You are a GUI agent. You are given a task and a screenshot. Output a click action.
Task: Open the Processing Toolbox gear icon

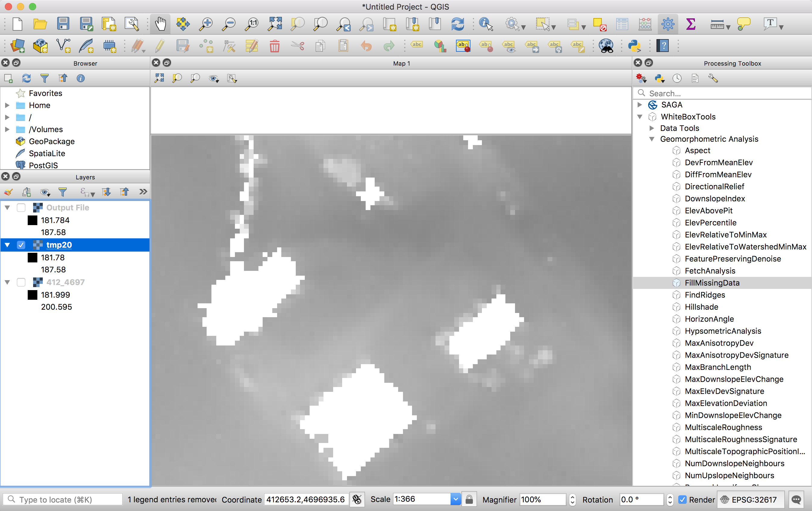pos(668,24)
